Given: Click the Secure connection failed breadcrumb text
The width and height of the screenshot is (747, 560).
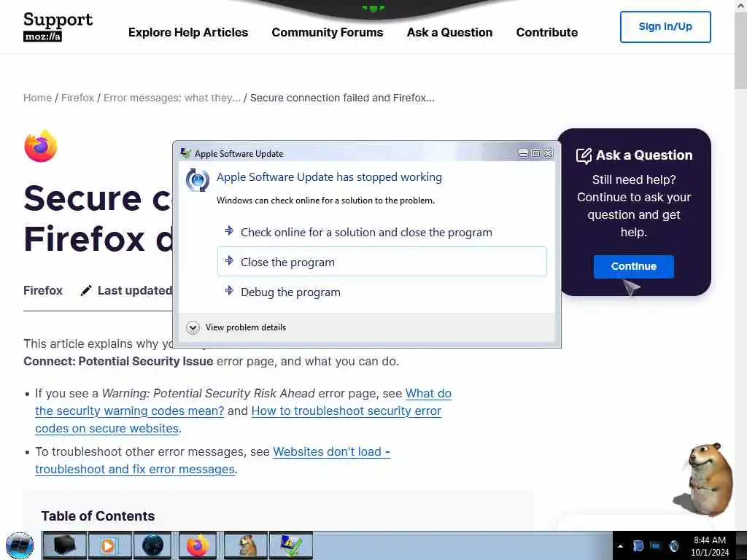Looking at the screenshot, I should [x=342, y=98].
